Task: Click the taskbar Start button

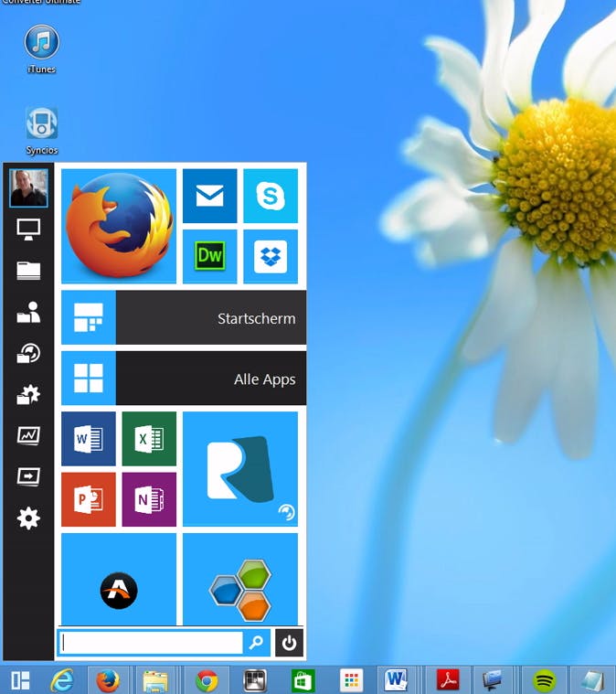Action: tap(20, 680)
